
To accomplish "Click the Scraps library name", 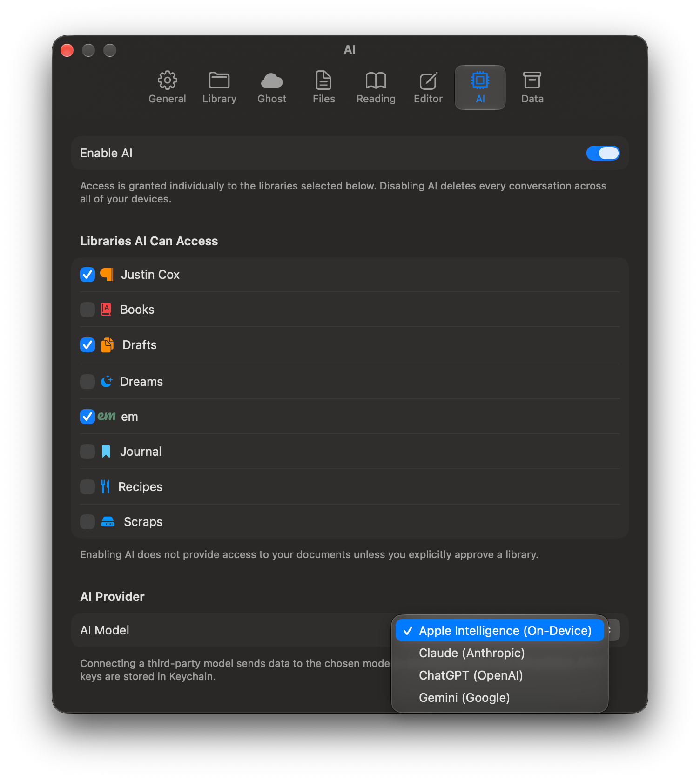I will [143, 522].
